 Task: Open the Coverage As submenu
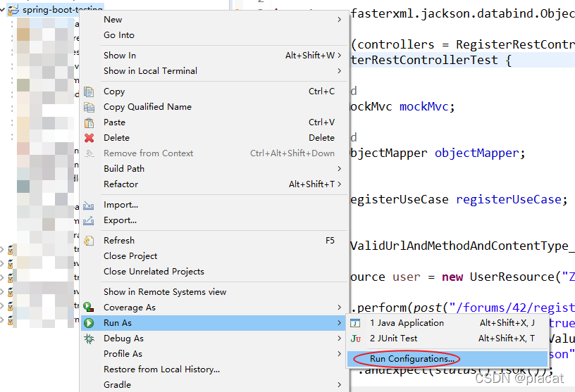(214, 308)
